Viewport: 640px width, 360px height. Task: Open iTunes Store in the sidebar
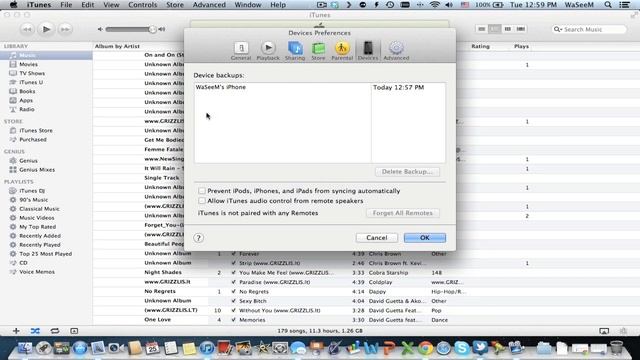point(36,131)
